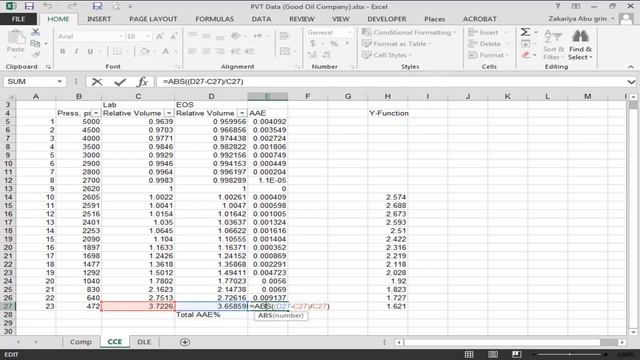Switch to Normal view in status bar
The height and width of the screenshot is (360, 640).
pos(469,354)
